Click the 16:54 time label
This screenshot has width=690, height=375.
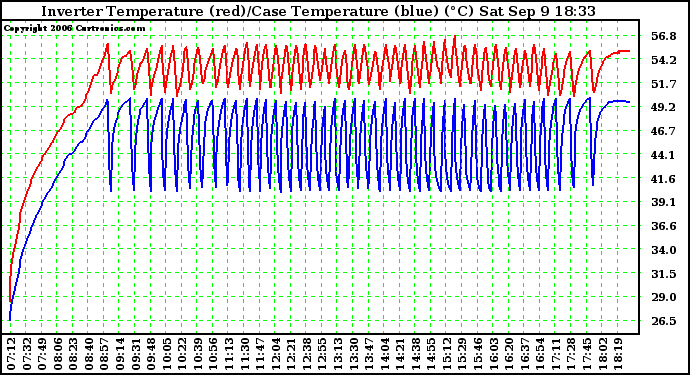541,354
